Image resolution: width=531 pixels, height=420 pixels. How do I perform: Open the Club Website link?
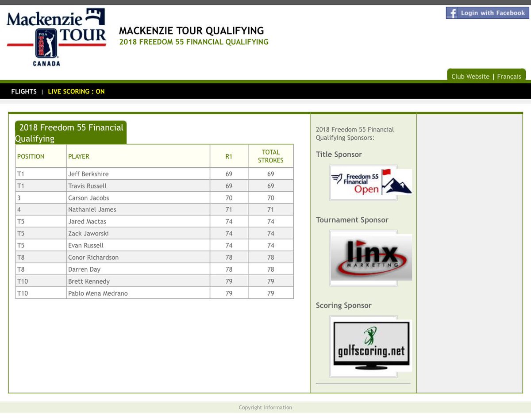click(470, 77)
